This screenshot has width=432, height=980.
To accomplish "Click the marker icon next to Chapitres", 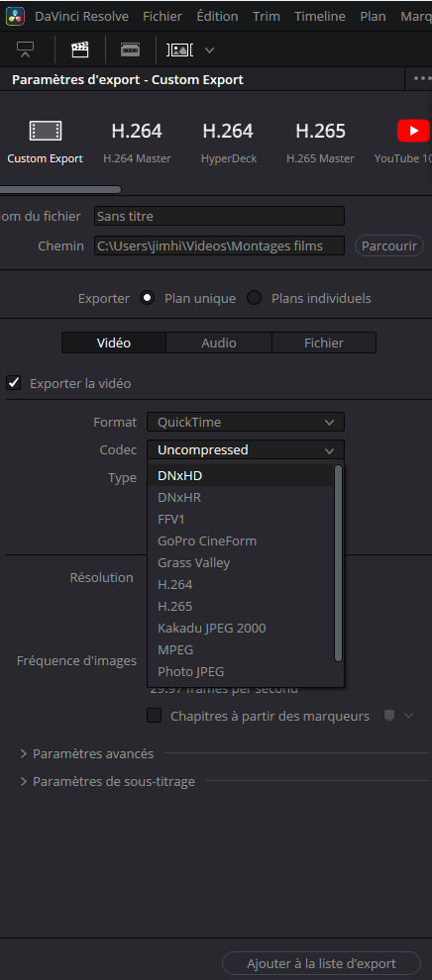I will click(x=388, y=716).
